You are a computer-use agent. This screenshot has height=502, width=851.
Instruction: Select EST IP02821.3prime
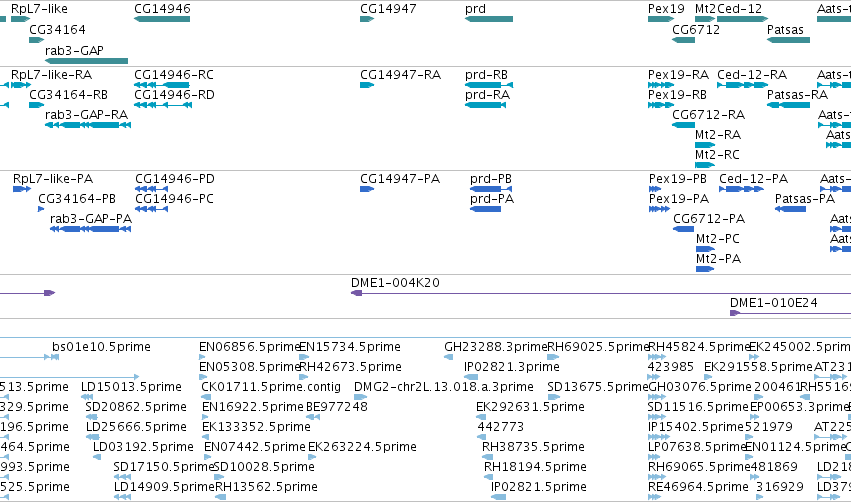click(x=512, y=367)
